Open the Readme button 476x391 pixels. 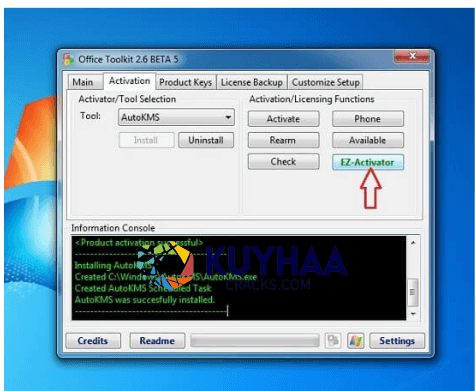[x=157, y=341]
